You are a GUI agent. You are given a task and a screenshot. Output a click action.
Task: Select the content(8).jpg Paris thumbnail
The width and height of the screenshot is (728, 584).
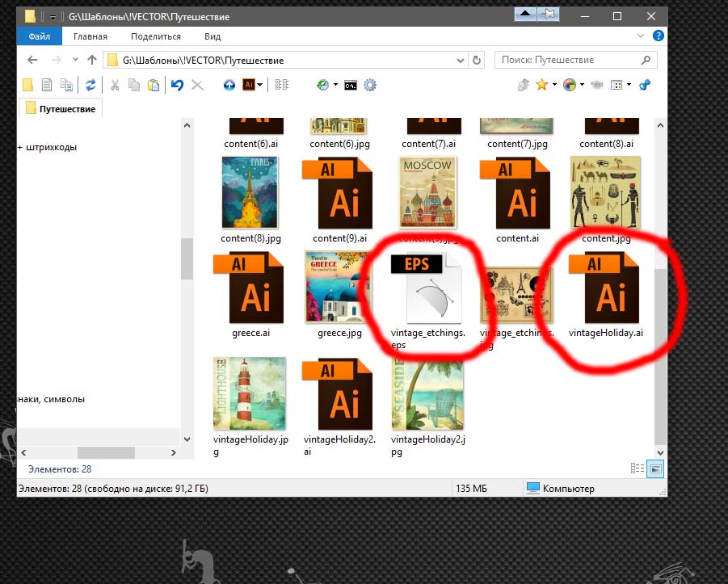click(x=250, y=192)
